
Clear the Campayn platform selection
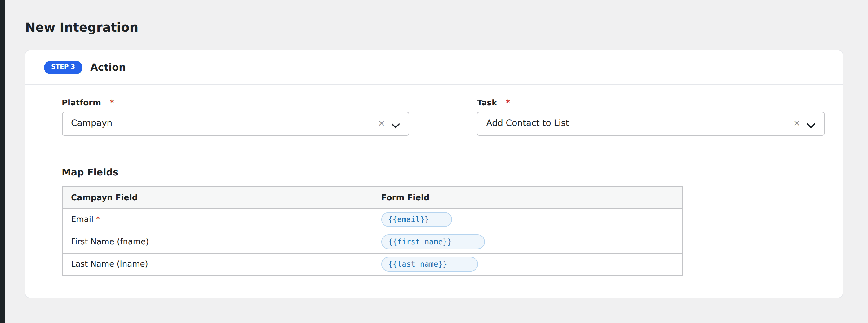381,123
